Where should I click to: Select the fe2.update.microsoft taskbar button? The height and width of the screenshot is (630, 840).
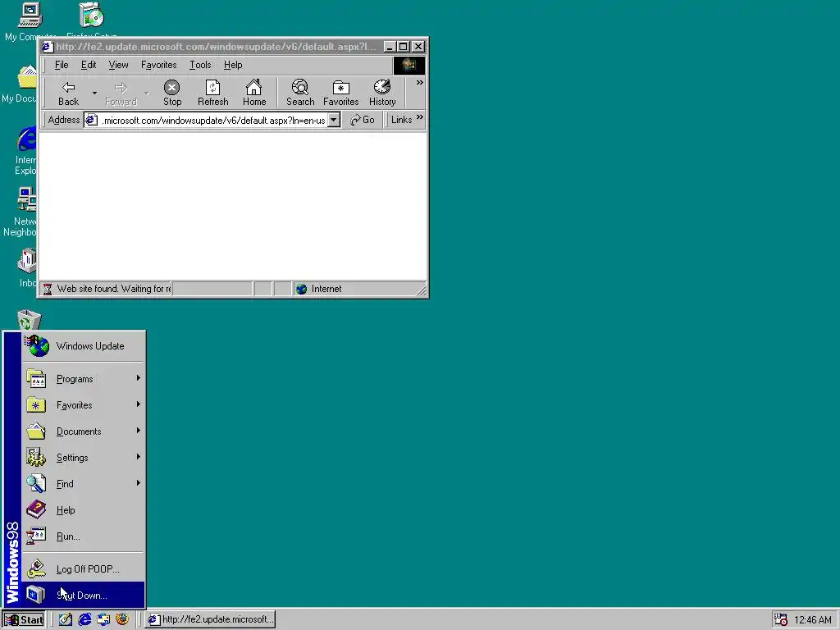click(x=210, y=619)
